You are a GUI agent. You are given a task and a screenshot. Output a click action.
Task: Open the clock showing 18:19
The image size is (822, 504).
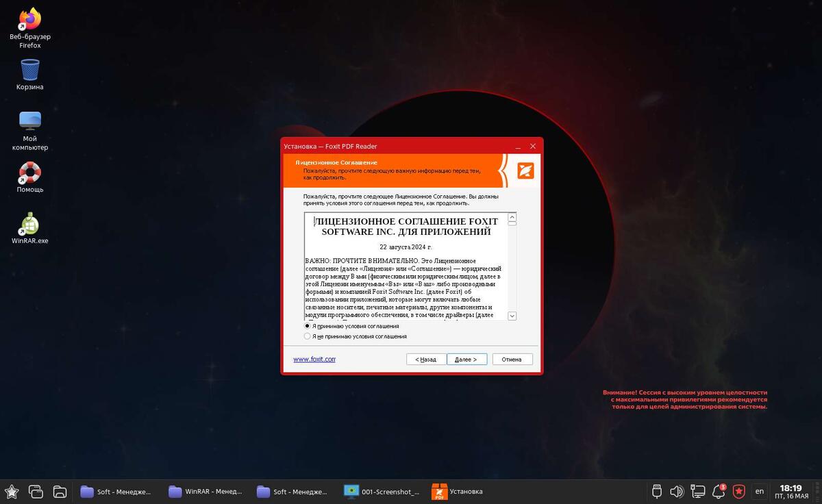click(x=791, y=492)
